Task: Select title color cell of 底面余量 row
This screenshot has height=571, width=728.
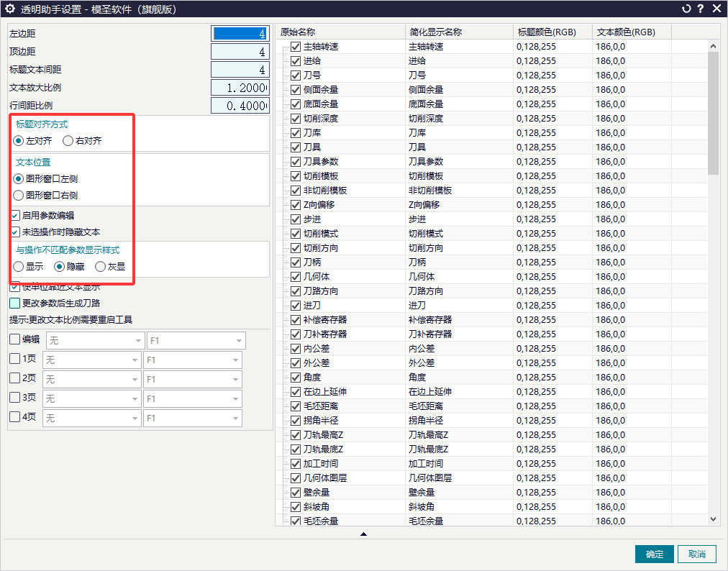Action: pyautogui.click(x=553, y=104)
